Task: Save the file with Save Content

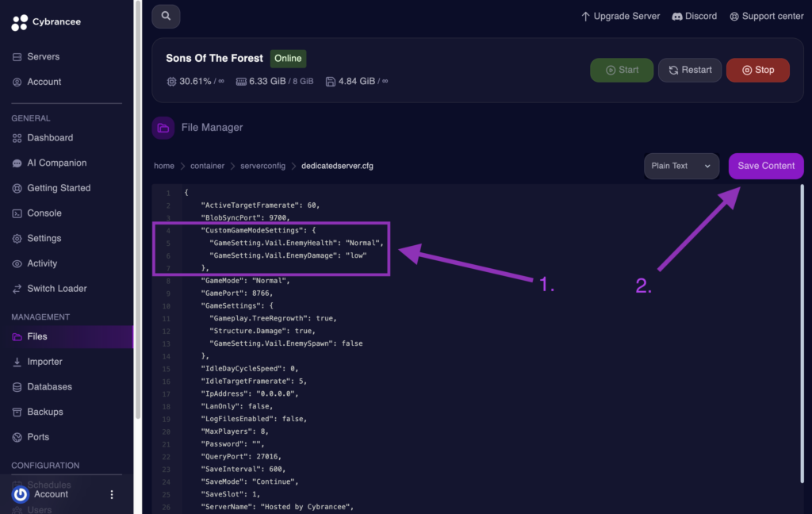Action: (766, 166)
